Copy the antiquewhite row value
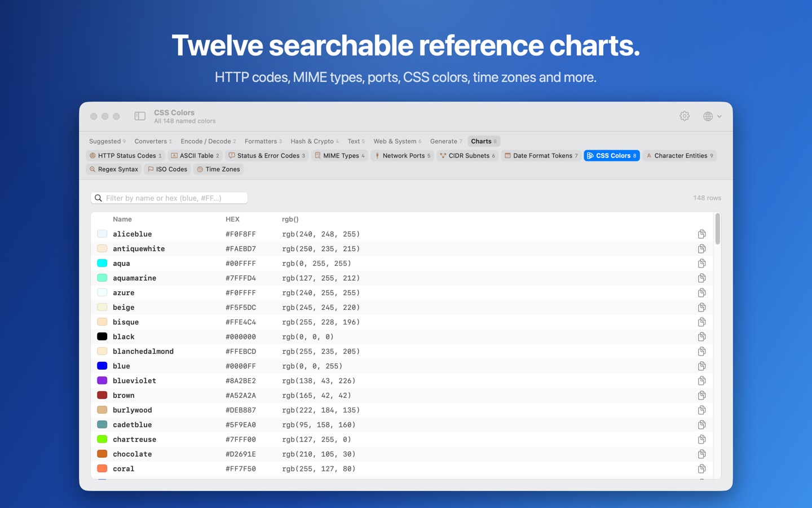The image size is (812, 508). pyautogui.click(x=701, y=249)
